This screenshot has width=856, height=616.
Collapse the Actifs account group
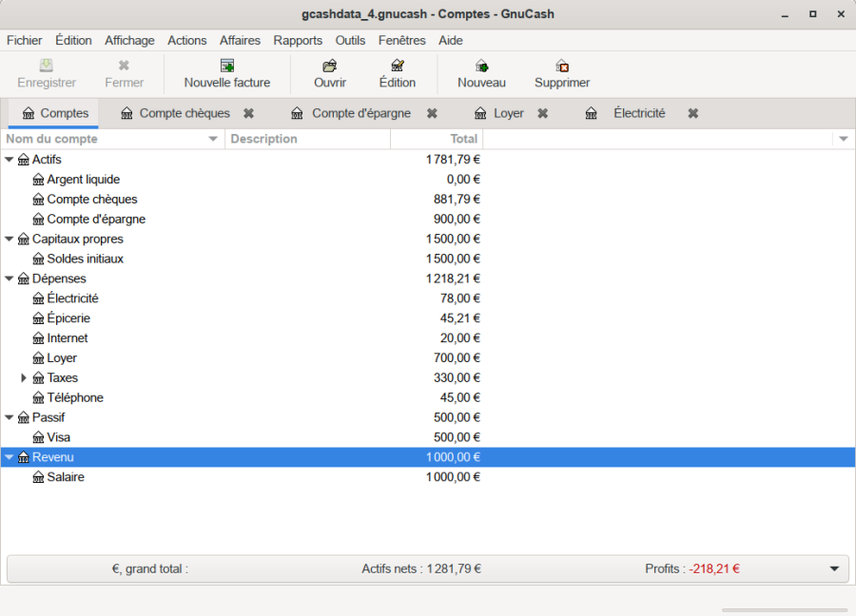pyautogui.click(x=10, y=160)
